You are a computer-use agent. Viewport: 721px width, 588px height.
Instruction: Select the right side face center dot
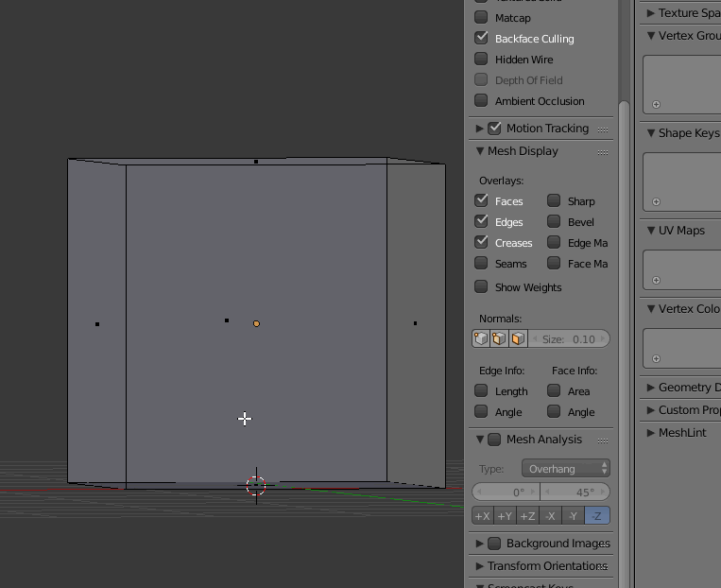(x=415, y=323)
